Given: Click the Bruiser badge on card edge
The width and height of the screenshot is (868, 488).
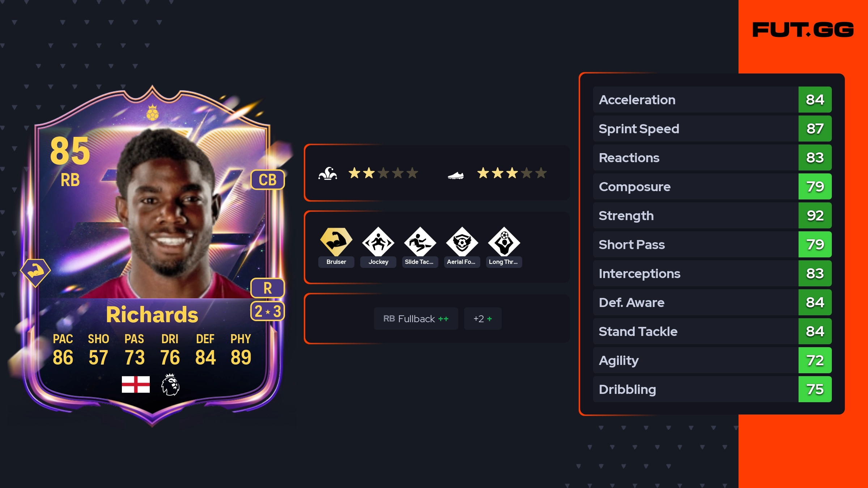Looking at the screenshot, I should (x=35, y=272).
